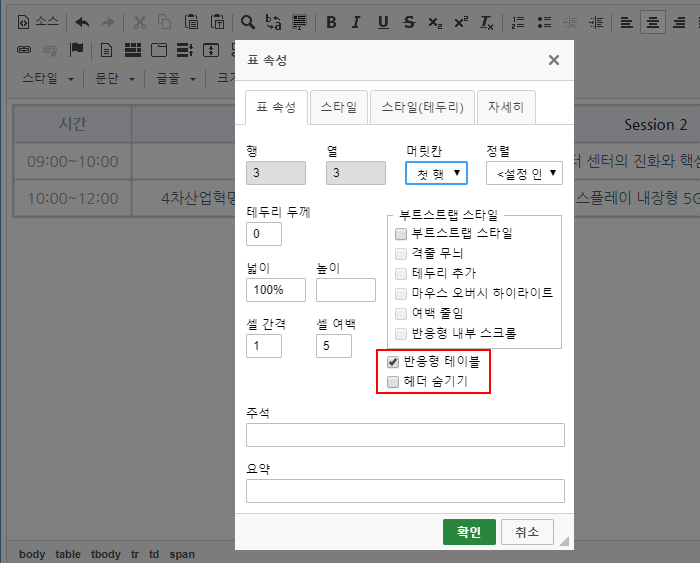700x563 pixels.
Task: Apply Superscript formatting
Action: click(461, 22)
